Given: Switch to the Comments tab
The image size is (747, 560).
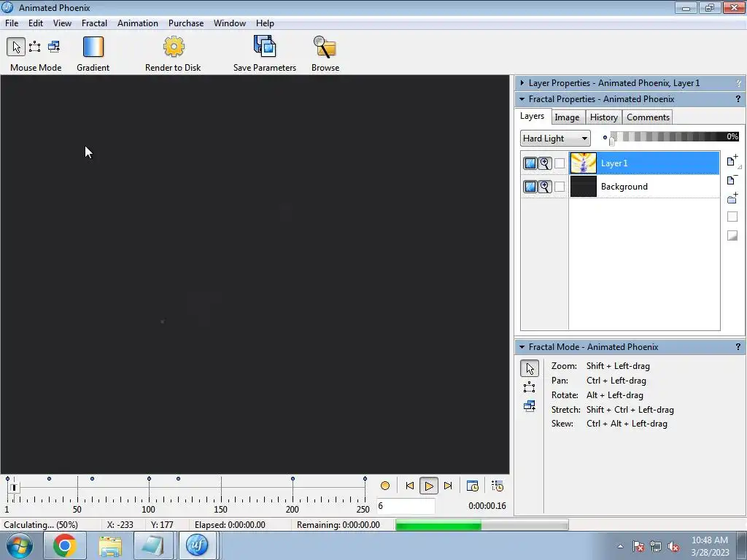Looking at the screenshot, I should [648, 117].
